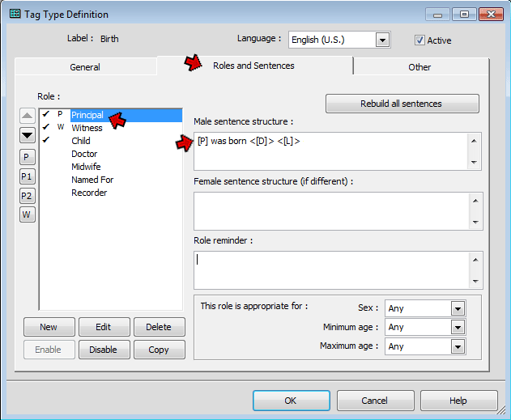This screenshot has width=511, height=420.
Task: Open the Maximum age dropdown
Action: point(458,346)
